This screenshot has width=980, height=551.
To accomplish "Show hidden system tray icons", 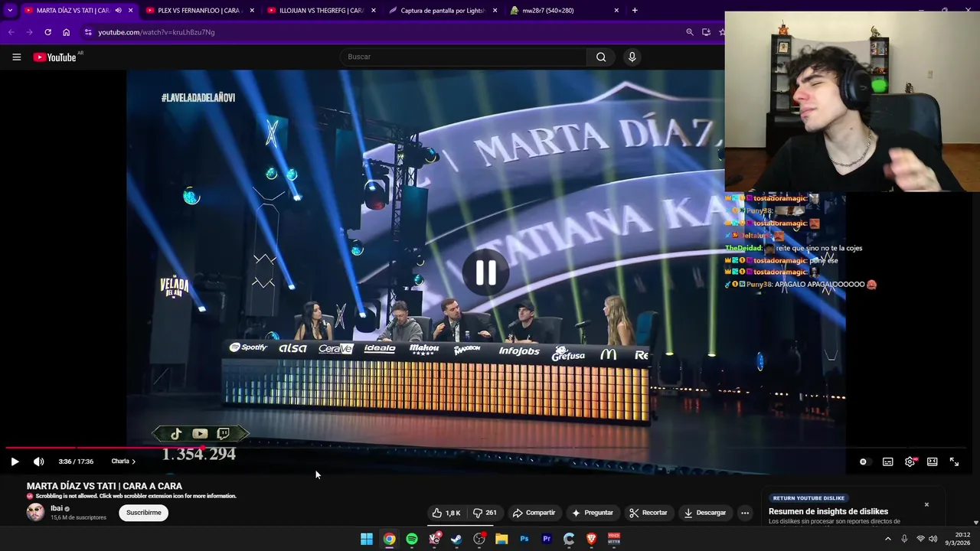I will (888, 539).
